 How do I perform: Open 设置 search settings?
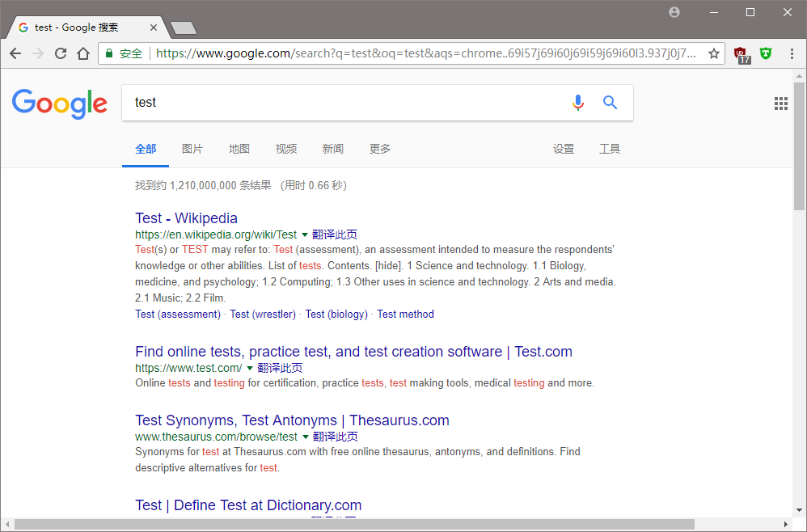(x=564, y=150)
